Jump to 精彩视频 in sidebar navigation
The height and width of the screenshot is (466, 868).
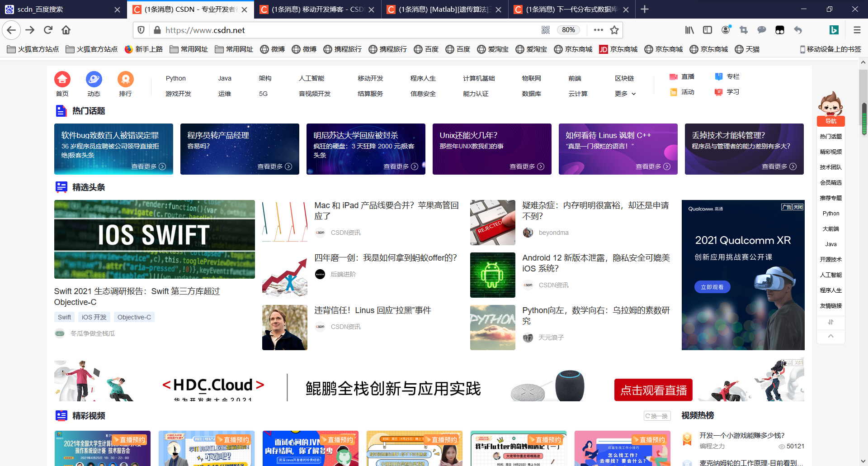831,152
